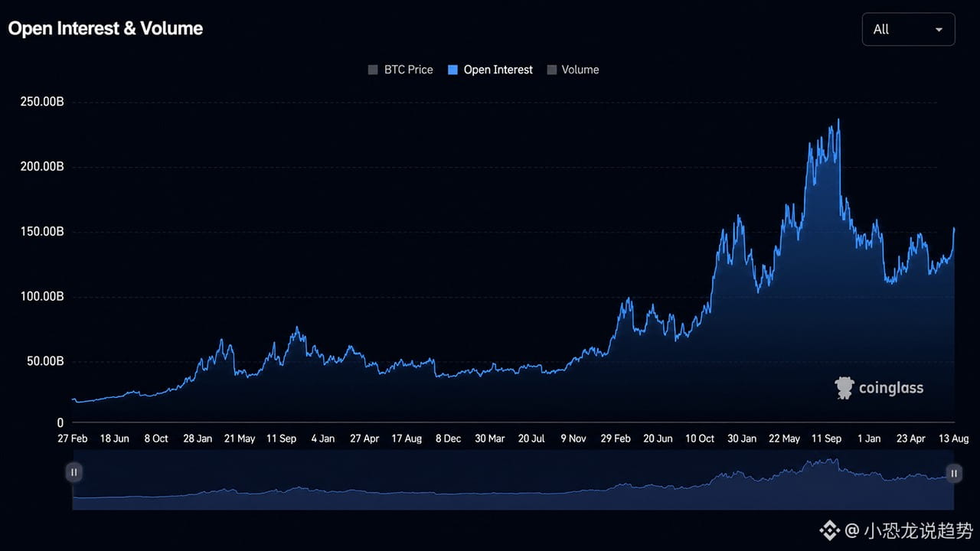Grab the right range slider handle
980x551 pixels.
point(954,474)
